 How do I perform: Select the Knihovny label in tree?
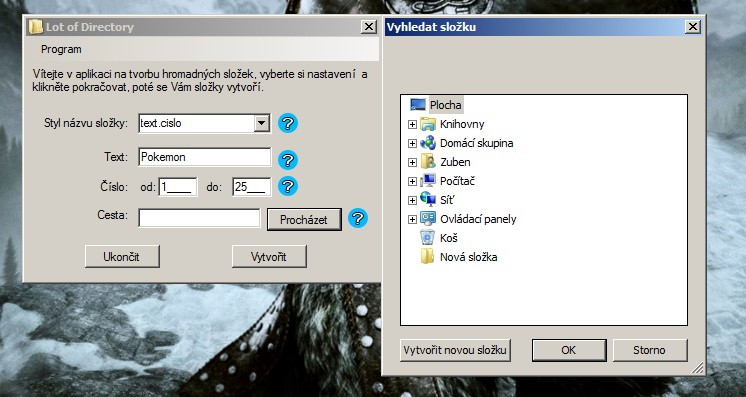[462, 124]
